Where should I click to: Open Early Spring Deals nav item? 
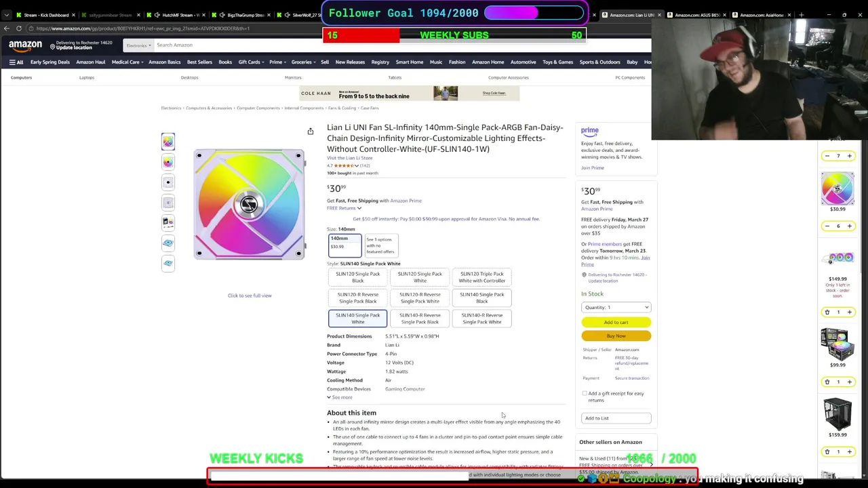(x=50, y=62)
